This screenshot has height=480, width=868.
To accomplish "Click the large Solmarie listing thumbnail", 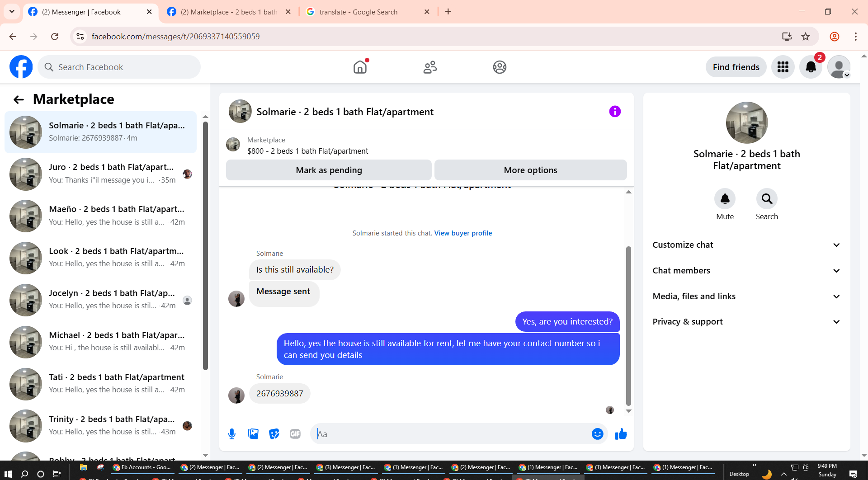I will pos(746,122).
